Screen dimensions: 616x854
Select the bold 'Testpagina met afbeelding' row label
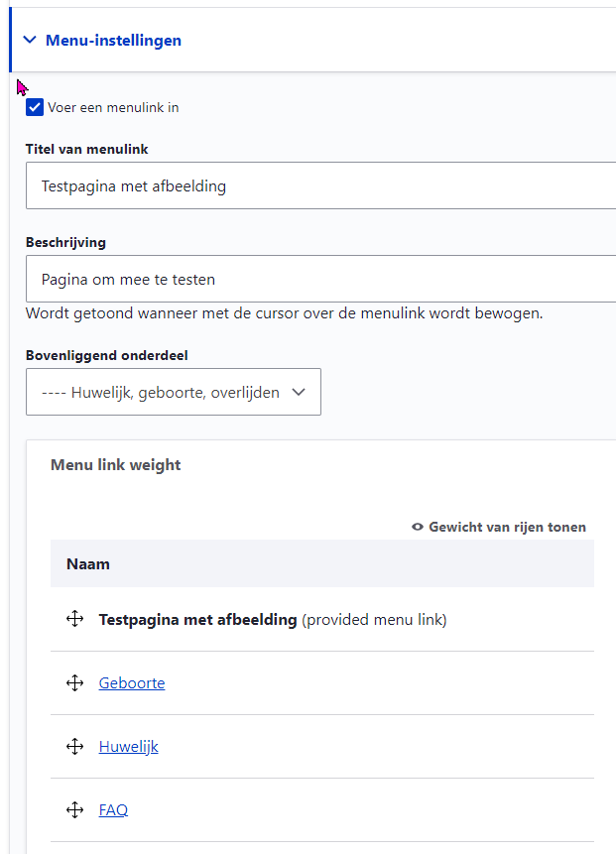click(x=197, y=619)
